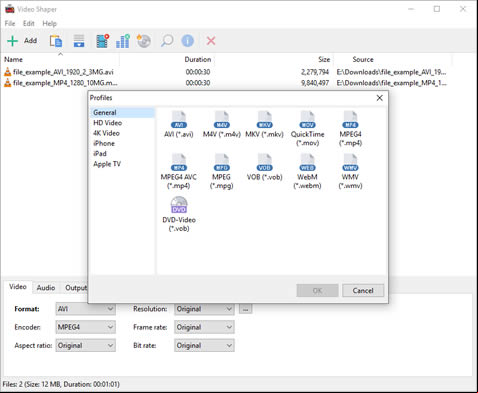Click the copy files toolbar icon
The height and width of the screenshot is (393, 478).
tap(56, 41)
